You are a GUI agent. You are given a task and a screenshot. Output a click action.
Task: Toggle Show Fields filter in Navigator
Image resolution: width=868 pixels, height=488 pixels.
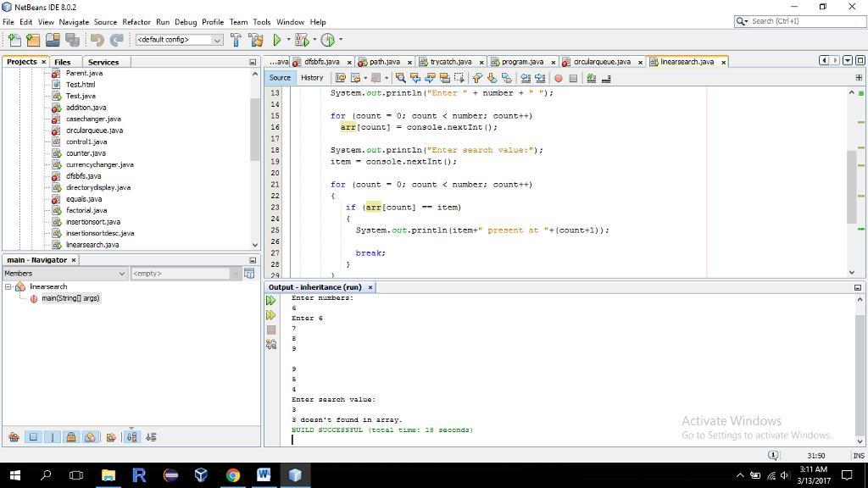click(33, 437)
